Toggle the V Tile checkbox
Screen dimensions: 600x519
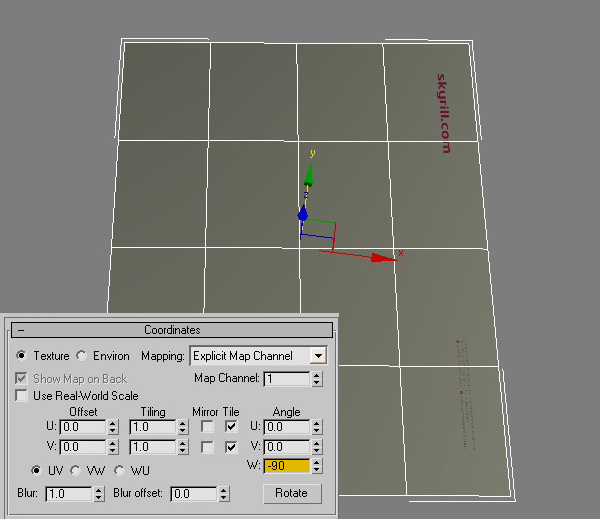click(x=232, y=447)
